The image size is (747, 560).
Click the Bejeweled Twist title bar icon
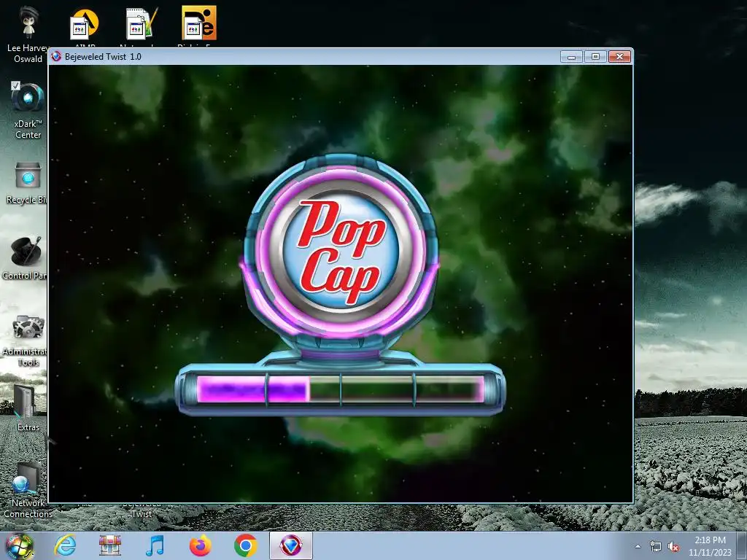click(x=56, y=56)
